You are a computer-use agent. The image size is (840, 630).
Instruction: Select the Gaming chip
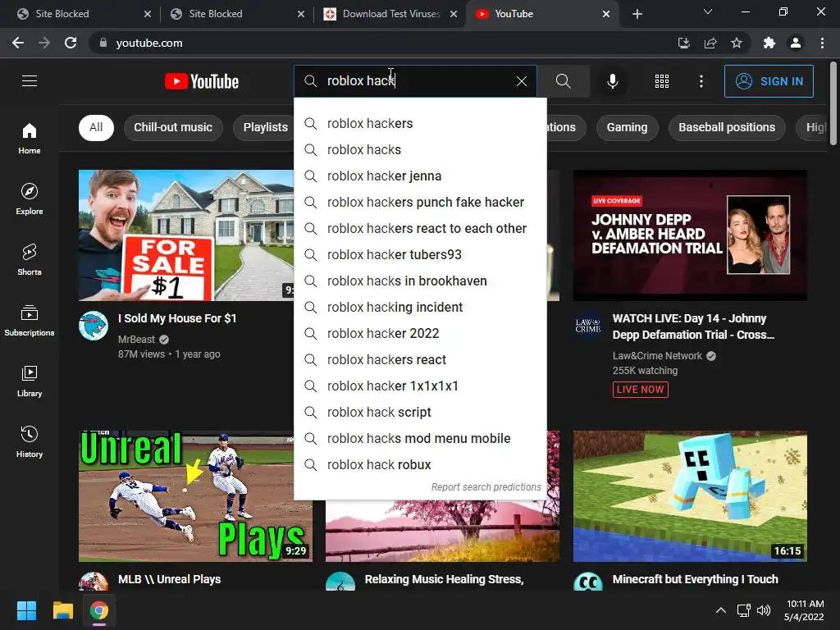627,127
